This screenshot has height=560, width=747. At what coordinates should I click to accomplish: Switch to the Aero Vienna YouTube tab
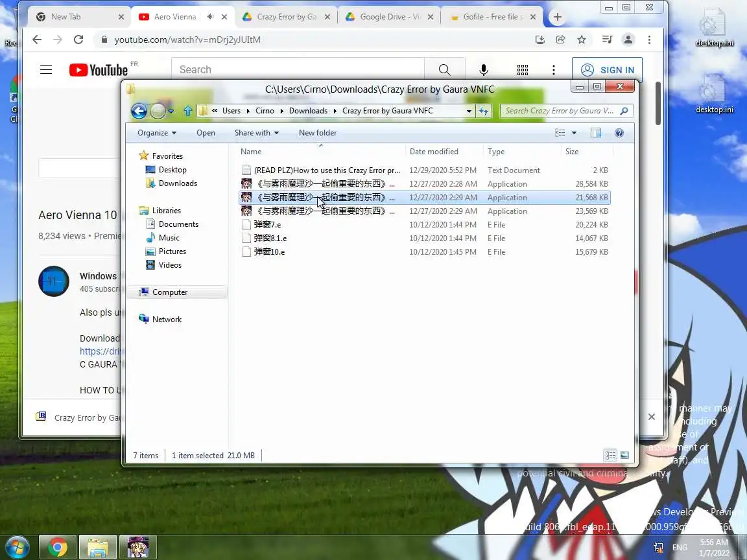click(x=182, y=17)
